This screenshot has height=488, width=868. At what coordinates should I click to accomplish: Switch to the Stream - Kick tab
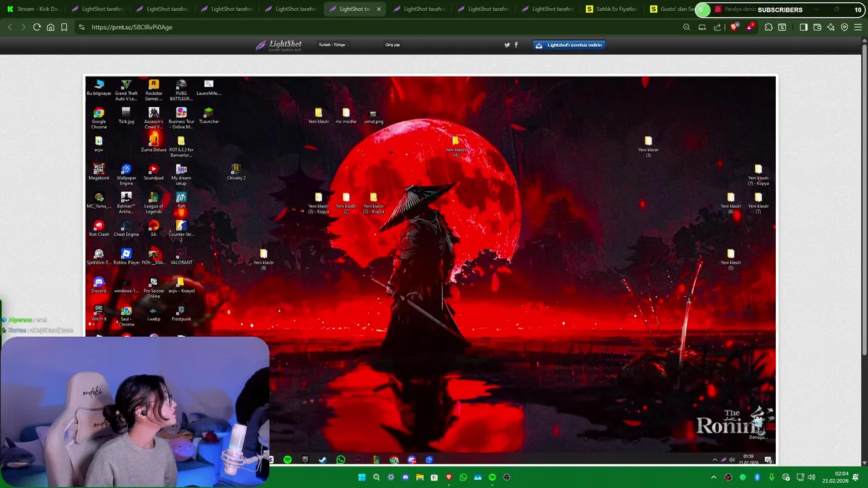click(x=34, y=9)
